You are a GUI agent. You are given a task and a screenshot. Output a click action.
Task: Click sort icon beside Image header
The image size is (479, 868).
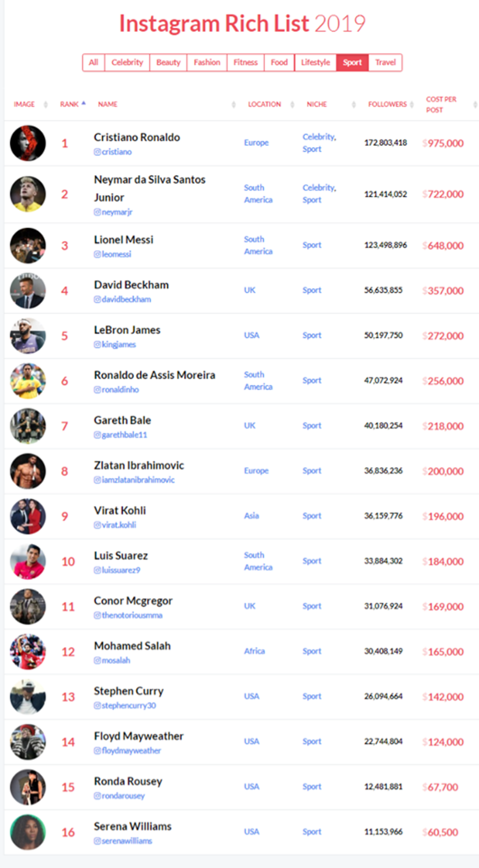coord(46,105)
